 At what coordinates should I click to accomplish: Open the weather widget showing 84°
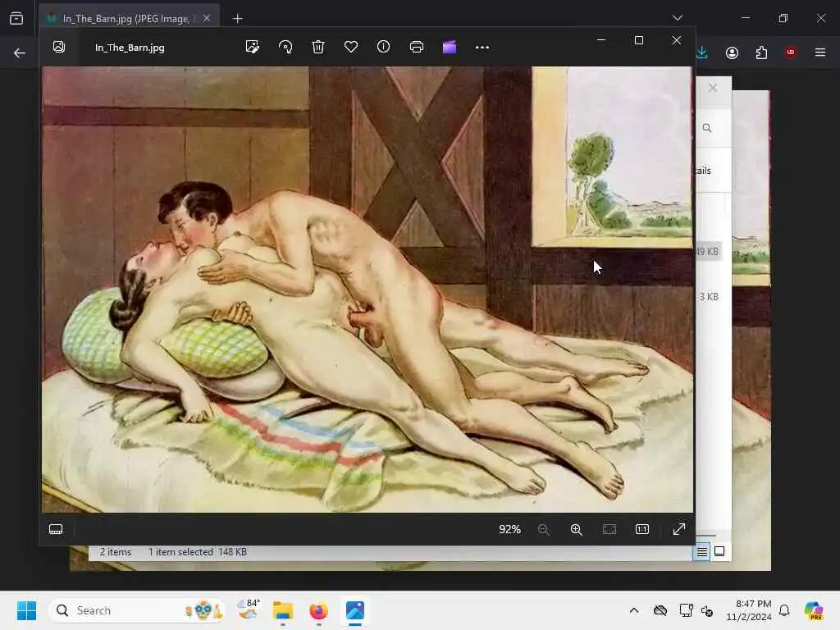[249, 609]
